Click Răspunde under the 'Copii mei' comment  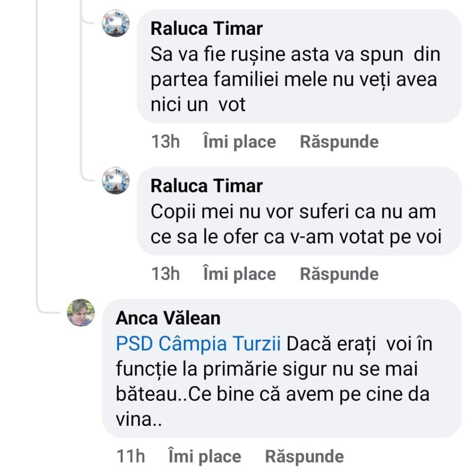pyautogui.click(x=339, y=274)
